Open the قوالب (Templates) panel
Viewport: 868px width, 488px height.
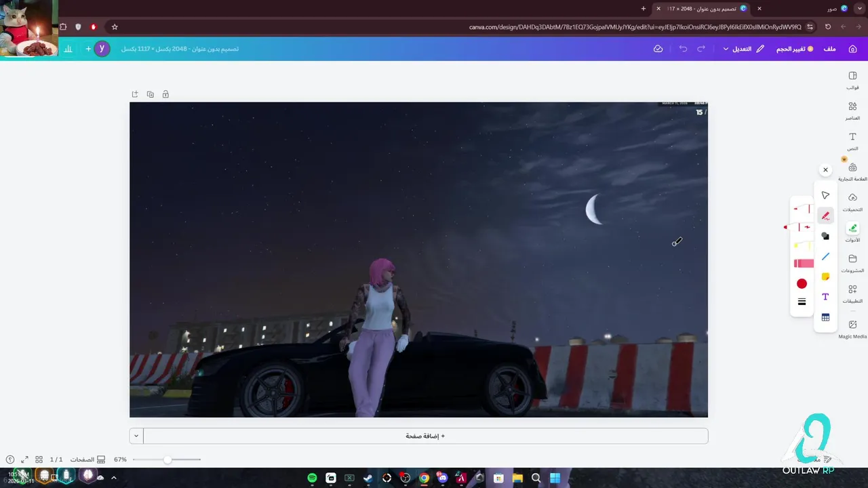coord(852,81)
